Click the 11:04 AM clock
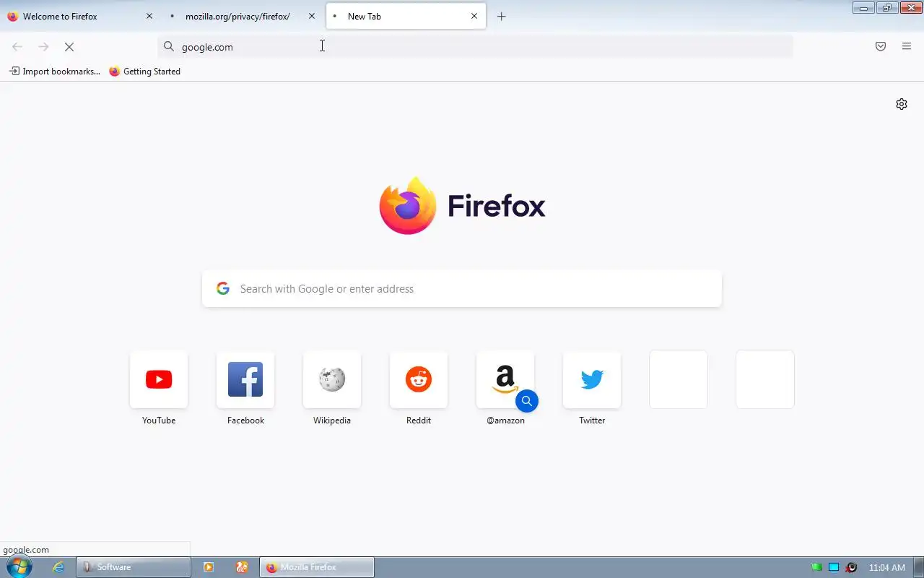 887,567
